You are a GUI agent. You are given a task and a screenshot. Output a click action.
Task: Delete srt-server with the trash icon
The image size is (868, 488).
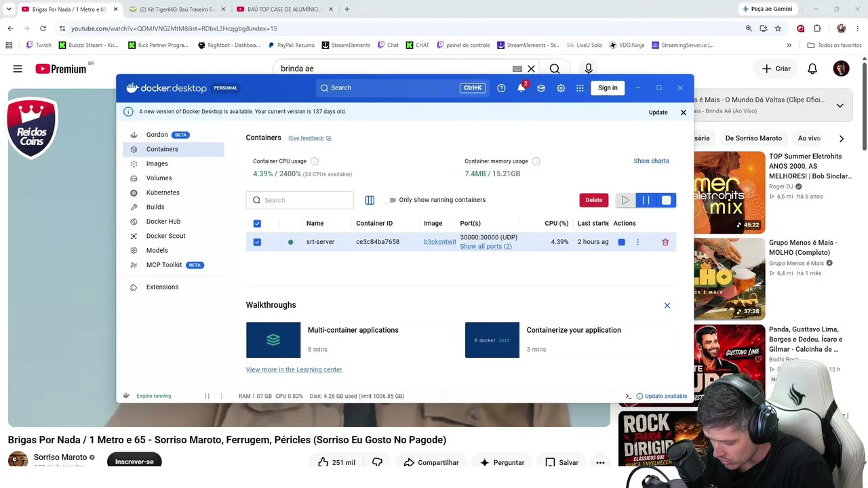pos(665,242)
